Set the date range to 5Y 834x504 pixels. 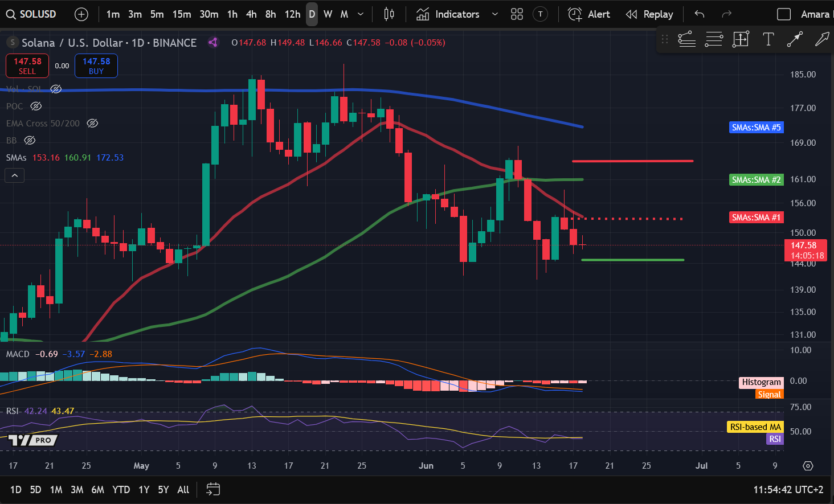pyautogui.click(x=163, y=489)
